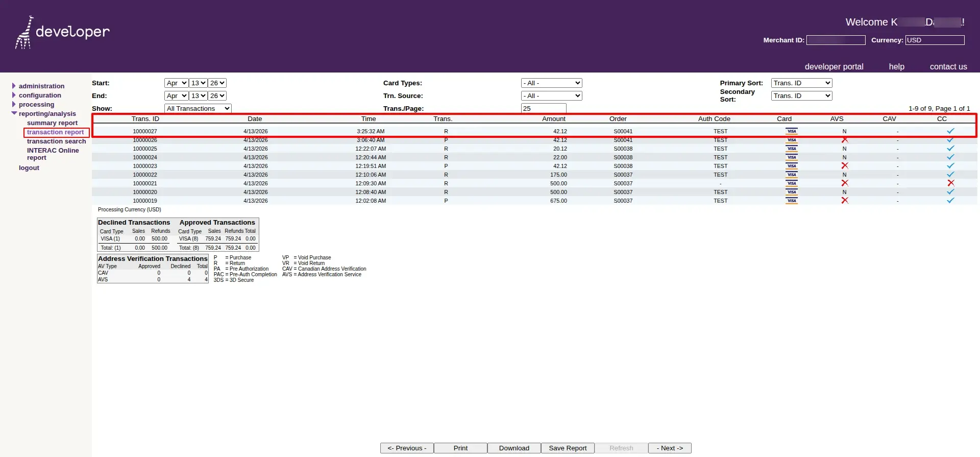The image size is (980, 457).
Task: Click the 675.00 amount cell
Action: tap(558, 201)
